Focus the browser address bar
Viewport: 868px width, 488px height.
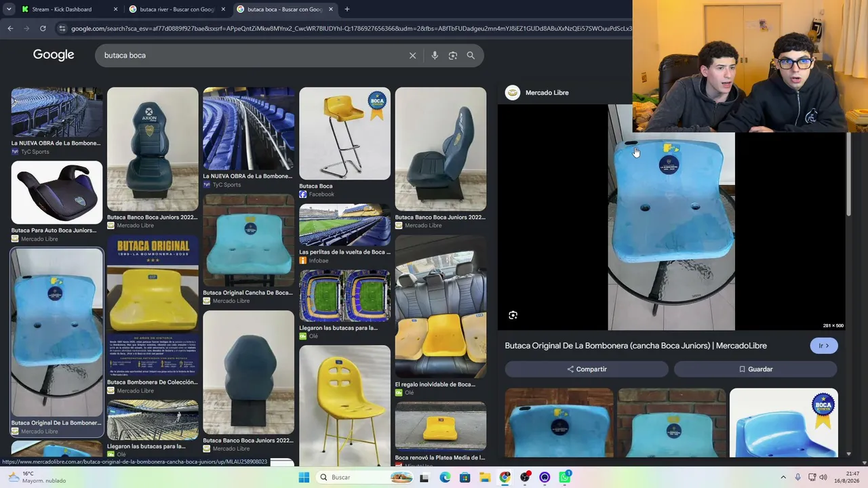pyautogui.click(x=351, y=28)
